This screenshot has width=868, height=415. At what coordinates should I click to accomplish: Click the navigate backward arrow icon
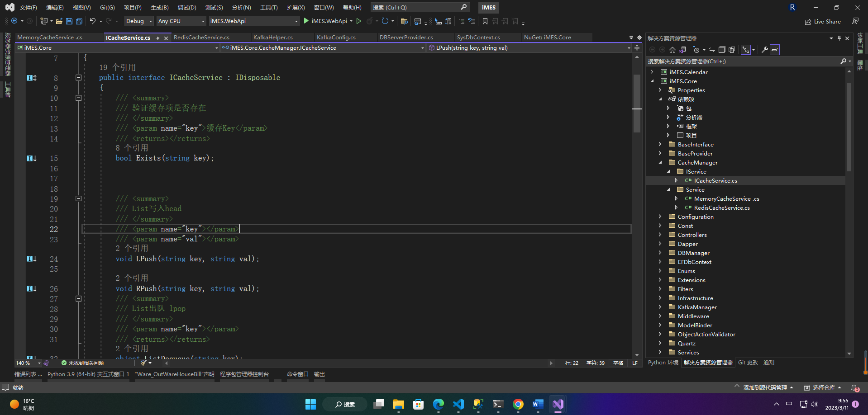(14, 21)
